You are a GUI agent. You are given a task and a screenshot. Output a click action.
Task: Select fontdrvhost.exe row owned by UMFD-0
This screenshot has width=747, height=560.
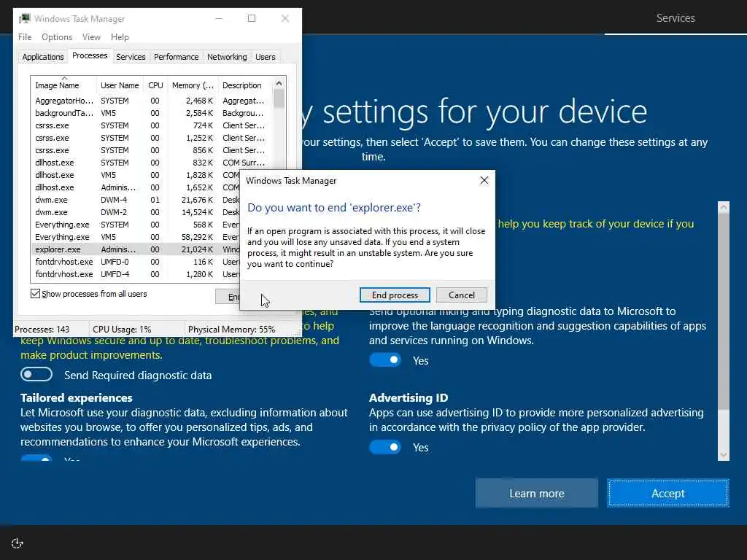135,262
